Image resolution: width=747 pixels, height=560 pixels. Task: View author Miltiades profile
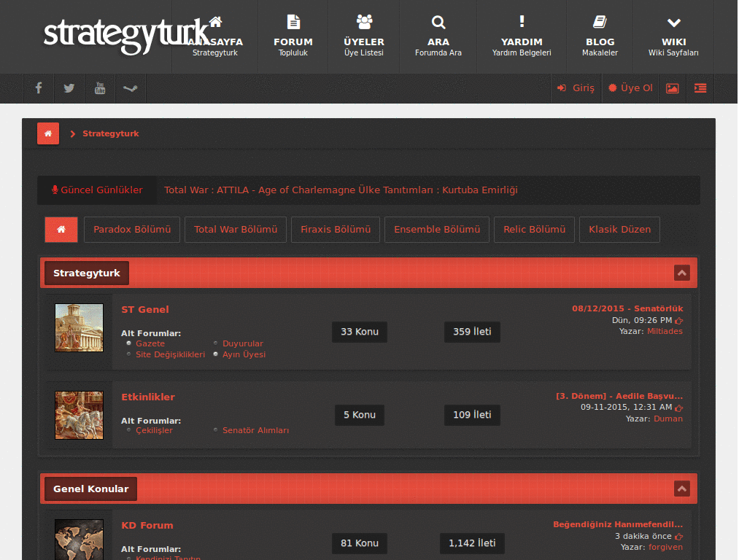point(665,332)
